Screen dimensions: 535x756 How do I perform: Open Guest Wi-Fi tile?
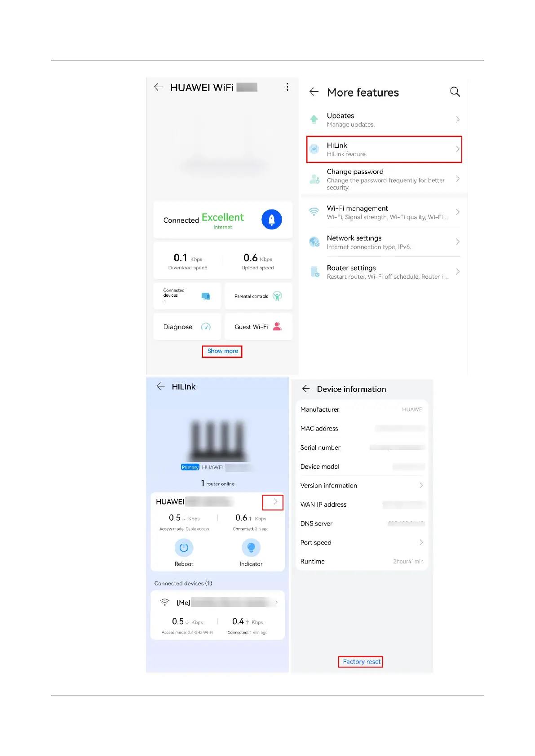coord(258,327)
